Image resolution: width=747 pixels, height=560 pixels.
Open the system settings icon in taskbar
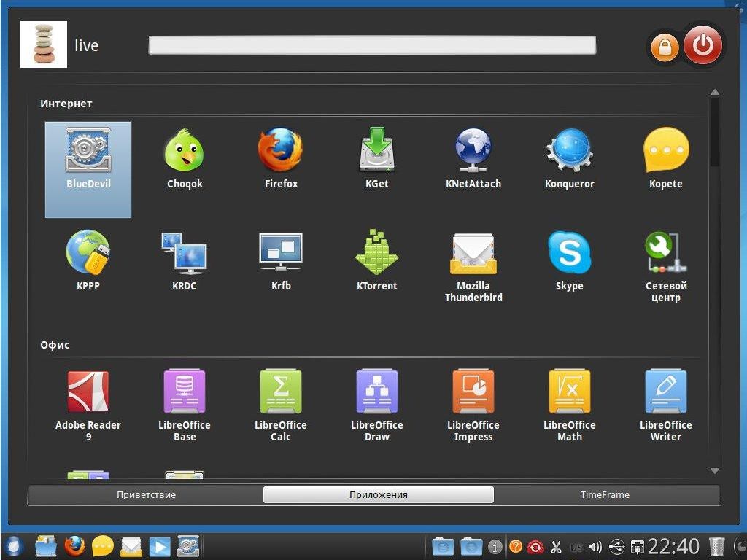(x=188, y=546)
